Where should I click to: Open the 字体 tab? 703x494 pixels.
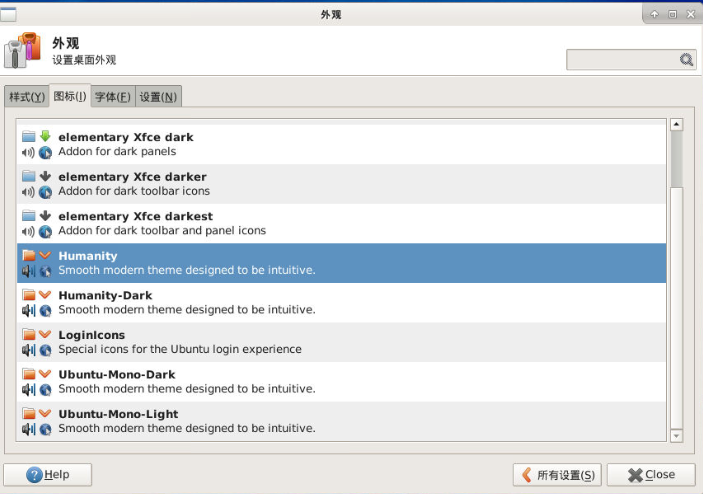pyautogui.click(x=112, y=97)
